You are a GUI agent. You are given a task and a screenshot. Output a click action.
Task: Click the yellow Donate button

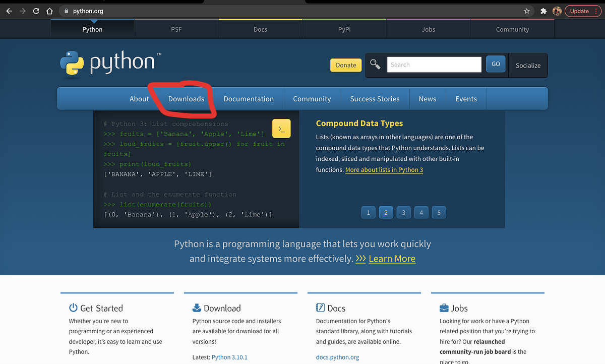(346, 65)
